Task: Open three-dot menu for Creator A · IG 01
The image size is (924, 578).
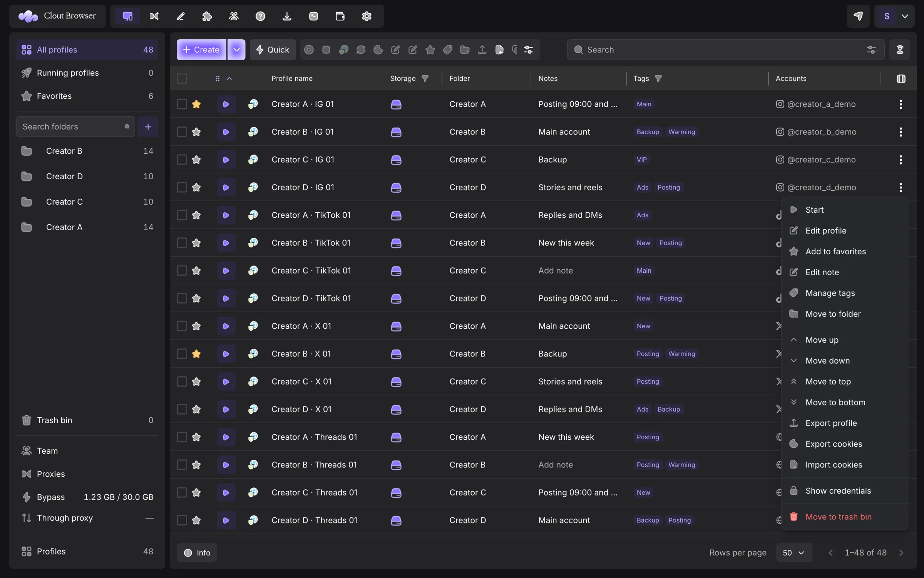Action: point(901,104)
